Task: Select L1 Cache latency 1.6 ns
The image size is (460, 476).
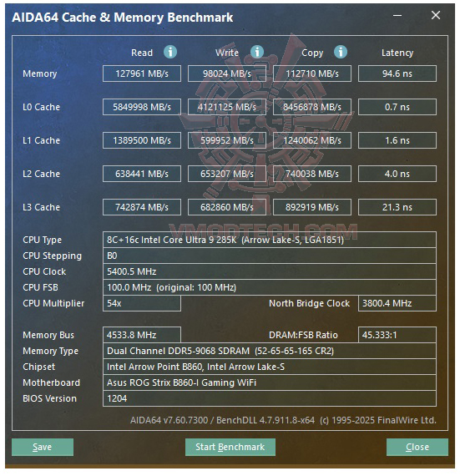Action: 397,140
